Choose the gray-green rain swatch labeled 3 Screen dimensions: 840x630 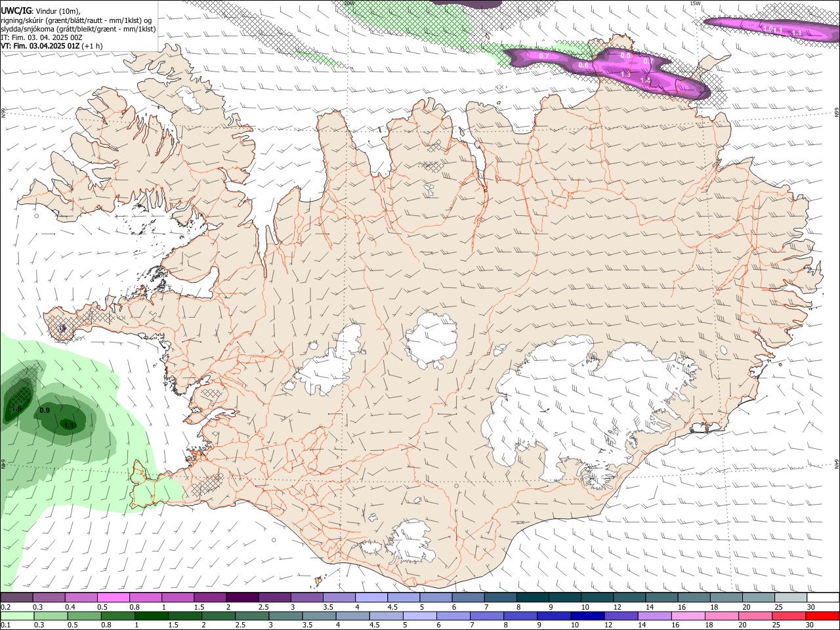tap(285, 616)
